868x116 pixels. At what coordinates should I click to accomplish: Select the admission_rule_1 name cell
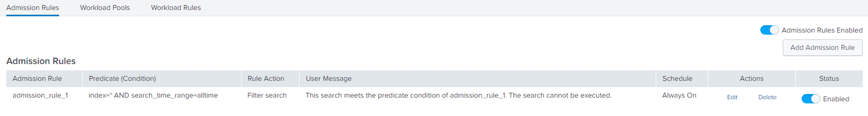click(x=40, y=95)
